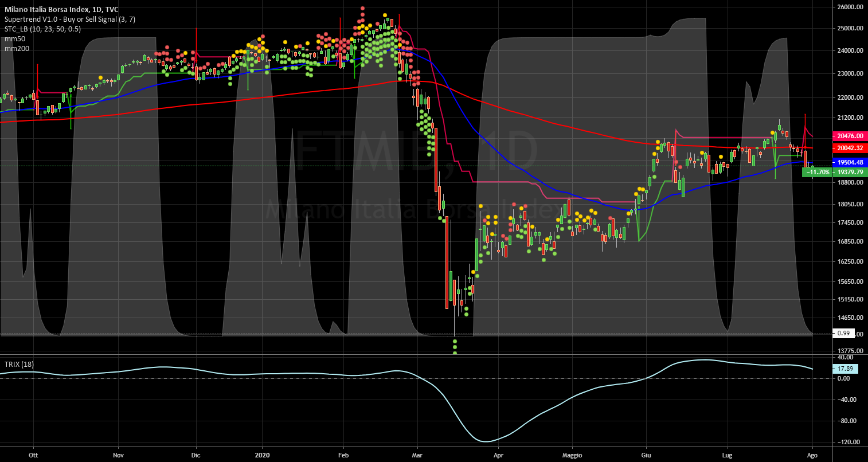Screen dimensions: 868x462
Task: Click the 'Feb' time axis label
Action: (x=343, y=454)
